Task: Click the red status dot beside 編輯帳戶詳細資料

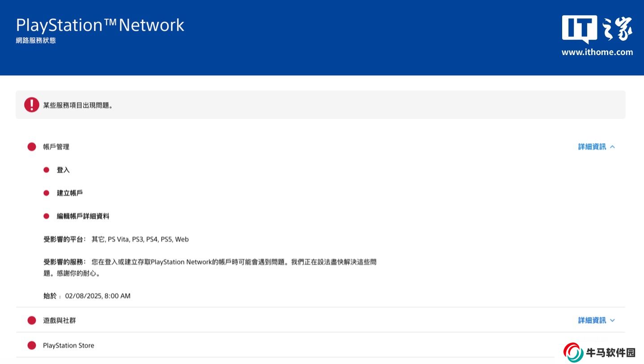Action: coord(47,216)
